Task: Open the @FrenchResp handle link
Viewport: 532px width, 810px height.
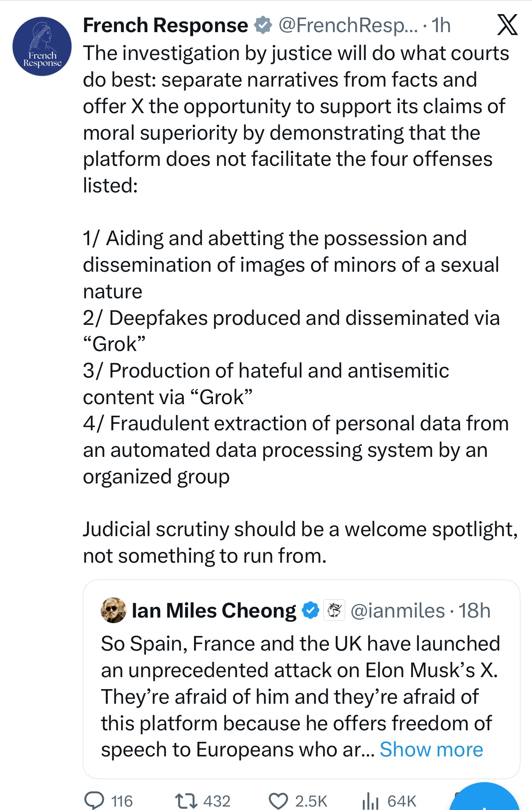Action: [348, 25]
